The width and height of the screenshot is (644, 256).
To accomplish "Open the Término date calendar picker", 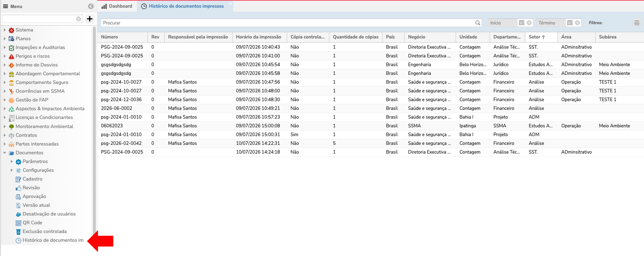I will click(x=570, y=23).
